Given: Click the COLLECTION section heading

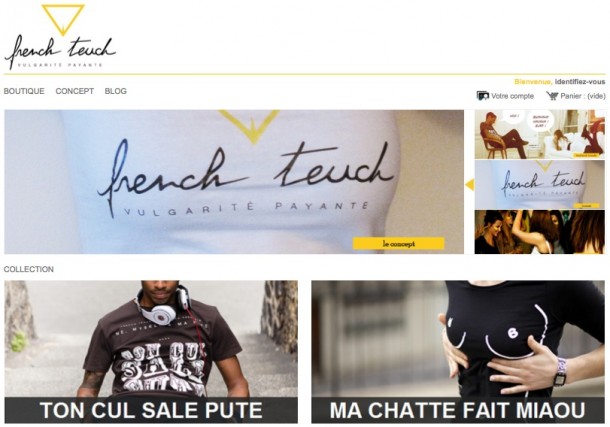Looking at the screenshot, I should (29, 269).
